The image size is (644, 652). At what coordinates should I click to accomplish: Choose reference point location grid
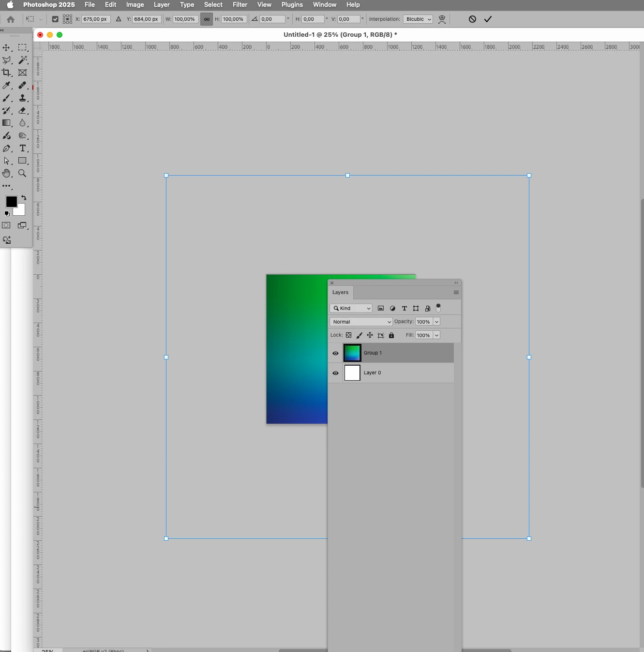[x=67, y=19]
